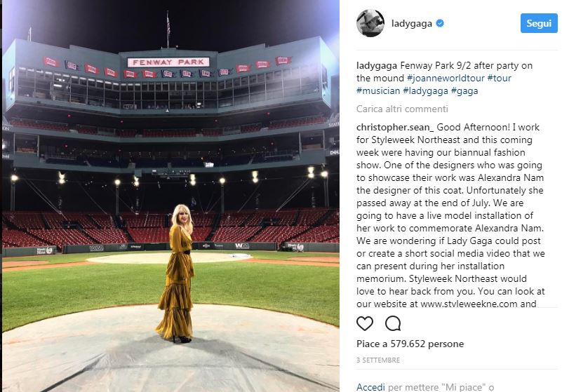562x392 pixels.
Task: Click the 3 SETTEMBRE post date
Action: (378, 360)
